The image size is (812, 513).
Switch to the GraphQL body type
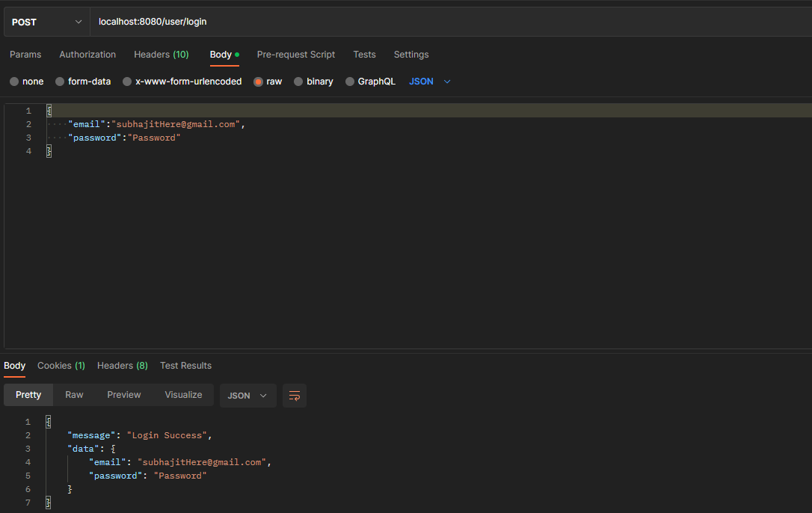[370, 81]
